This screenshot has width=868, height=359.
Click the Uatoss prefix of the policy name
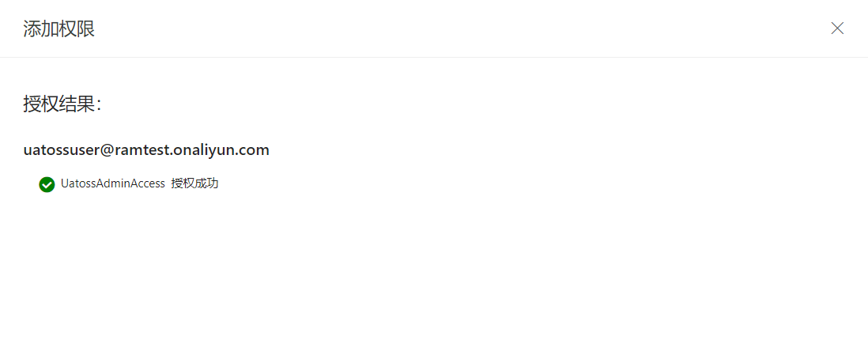pyautogui.click(x=77, y=184)
